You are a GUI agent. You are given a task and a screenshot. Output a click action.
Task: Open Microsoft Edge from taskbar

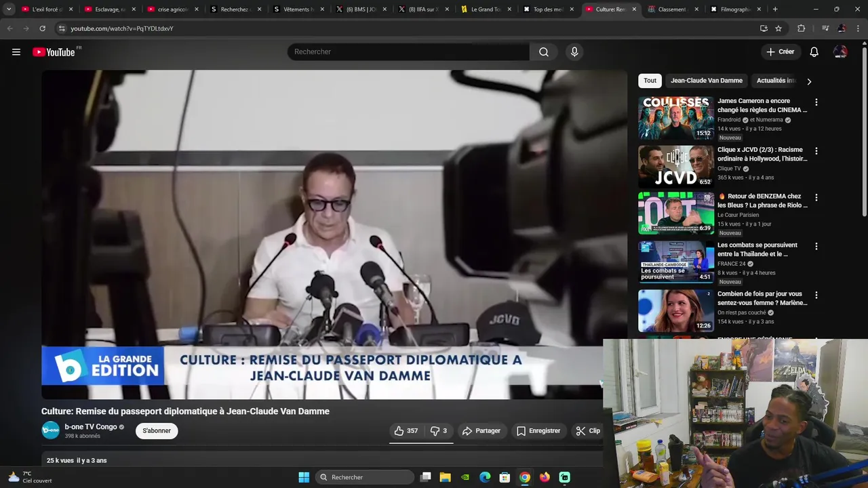(485, 477)
